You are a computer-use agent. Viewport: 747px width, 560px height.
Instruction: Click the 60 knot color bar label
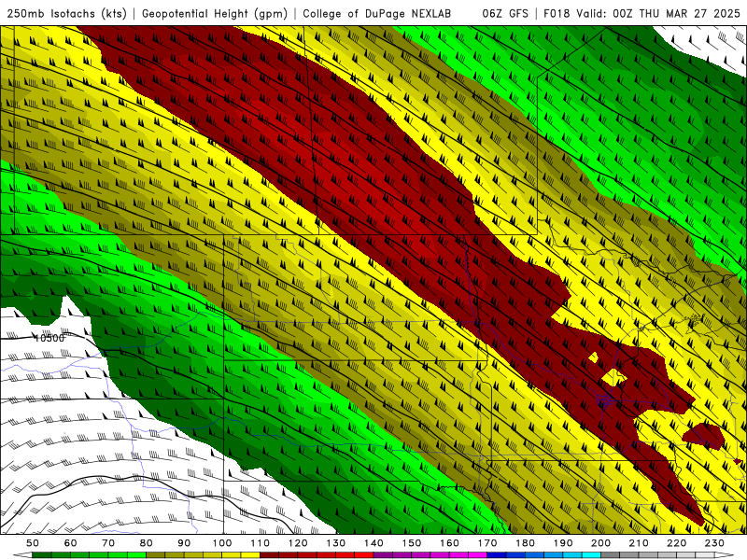[x=71, y=543]
